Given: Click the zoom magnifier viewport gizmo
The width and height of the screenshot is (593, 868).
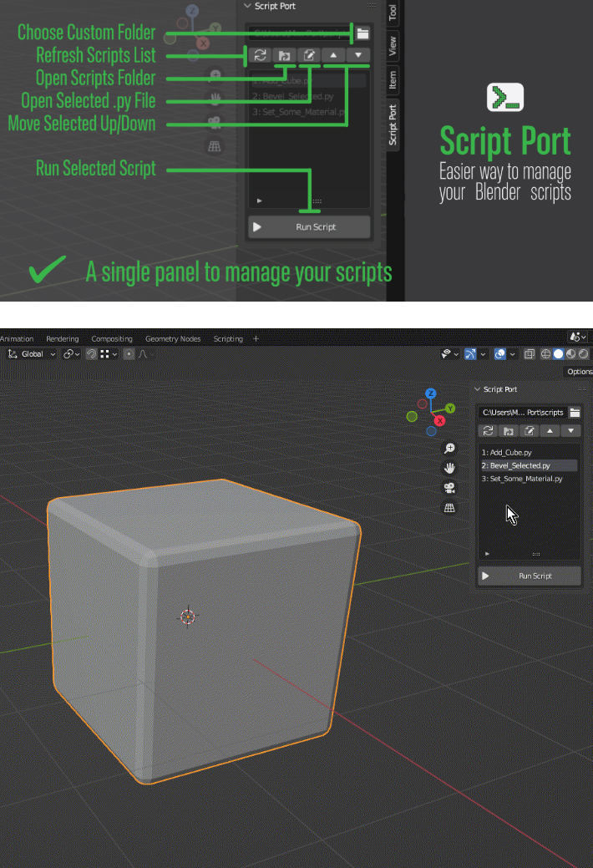Looking at the screenshot, I should coord(449,449).
